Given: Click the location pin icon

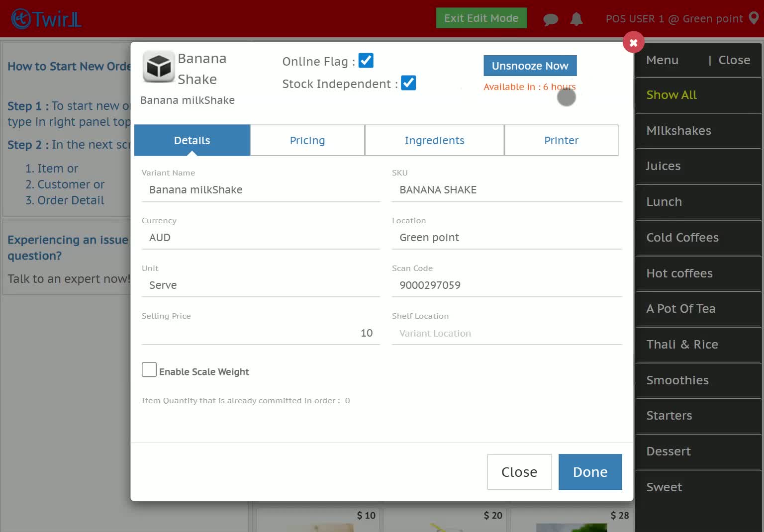Looking at the screenshot, I should pyautogui.click(x=754, y=18).
